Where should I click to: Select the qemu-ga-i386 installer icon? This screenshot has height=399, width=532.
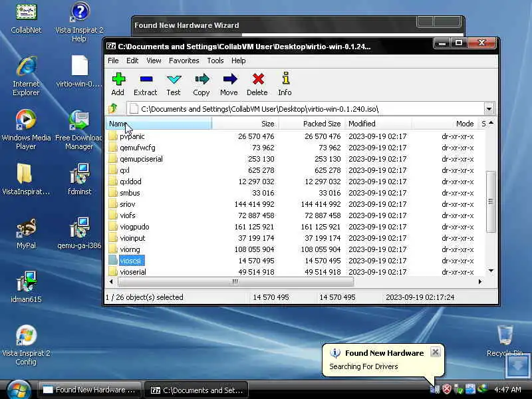[x=80, y=233]
